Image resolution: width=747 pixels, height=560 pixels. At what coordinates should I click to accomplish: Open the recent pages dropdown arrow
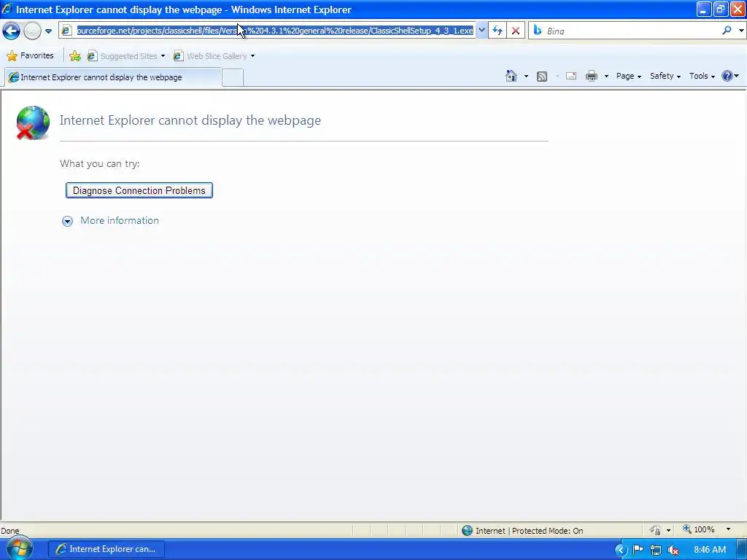click(x=48, y=31)
